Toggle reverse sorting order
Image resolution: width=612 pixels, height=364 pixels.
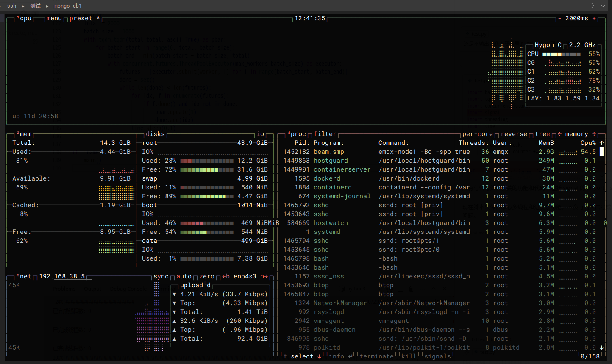click(514, 134)
